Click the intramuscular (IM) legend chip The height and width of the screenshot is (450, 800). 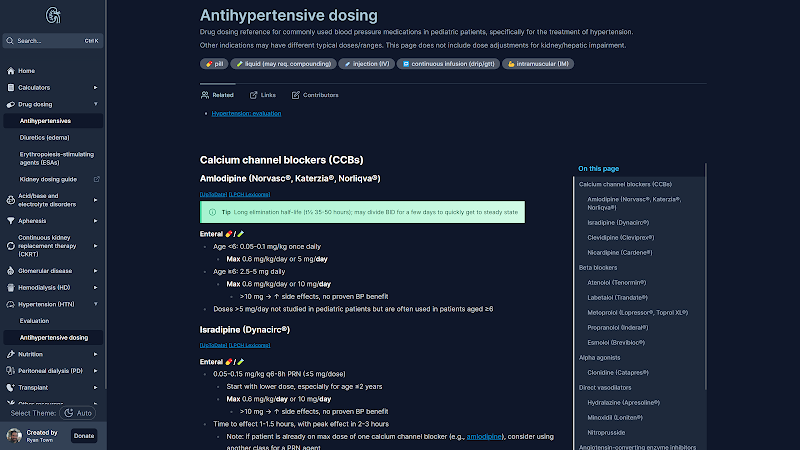tap(538, 64)
